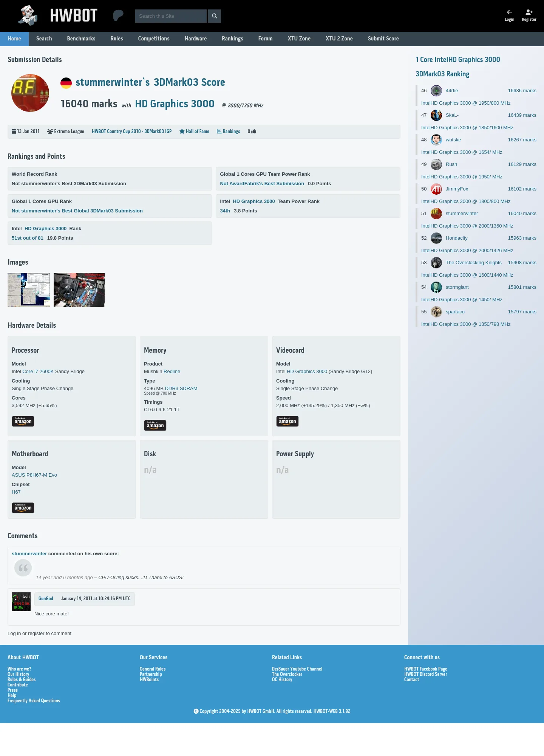The image size is (544, 756).
Task: Click stummerwinter's large red avatar
Action: pyautogui.click(x=30, y=93)
